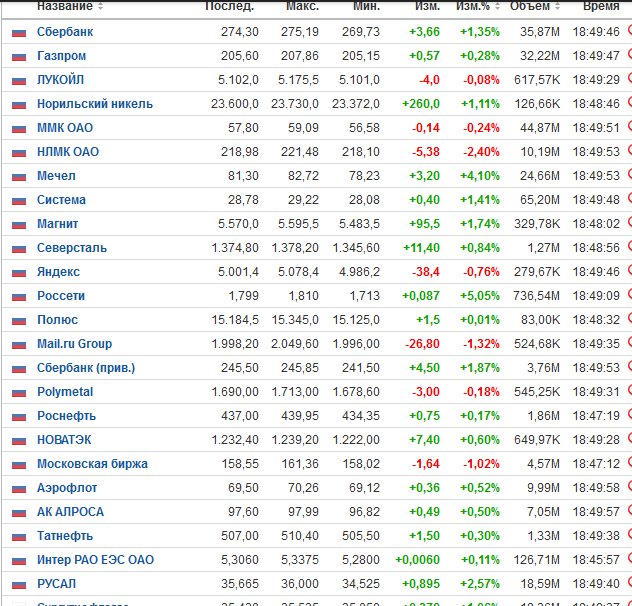Image resolution: width=632 pixels, height=606 pixels.
Task: Open the Норильский никель stock link
Action: (95, 104)
